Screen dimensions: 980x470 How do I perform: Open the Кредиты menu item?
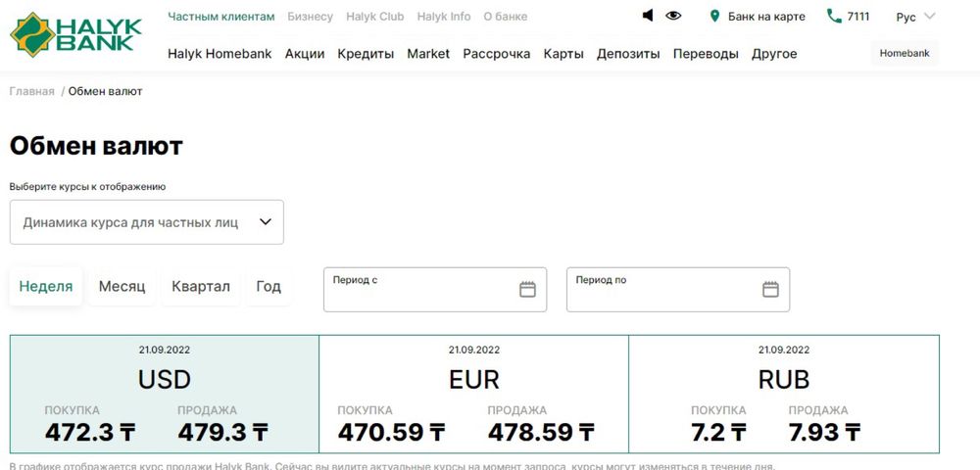tap(366, 54)
